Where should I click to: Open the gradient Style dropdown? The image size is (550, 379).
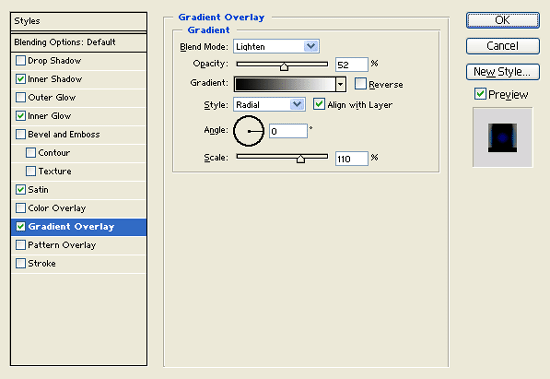pyautogui.click(x=269, y=105)
